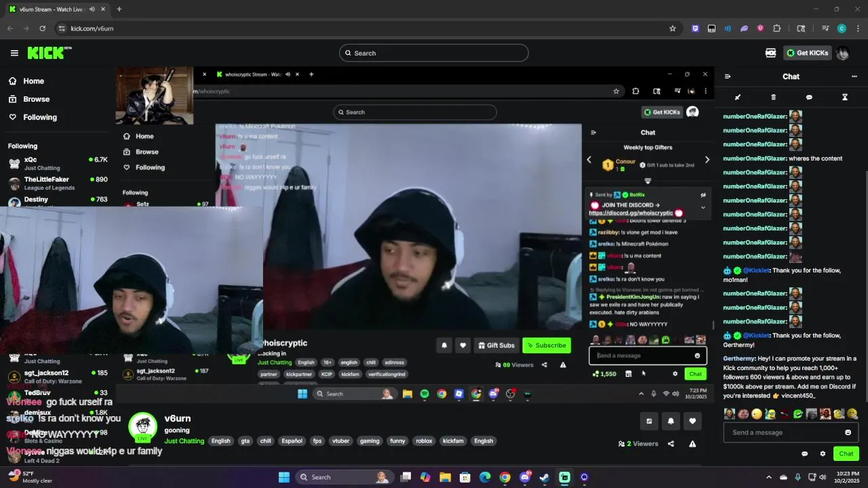868x488 pixels.
Task: Click the speech bubble icon below Chat header
Action: 809,97
